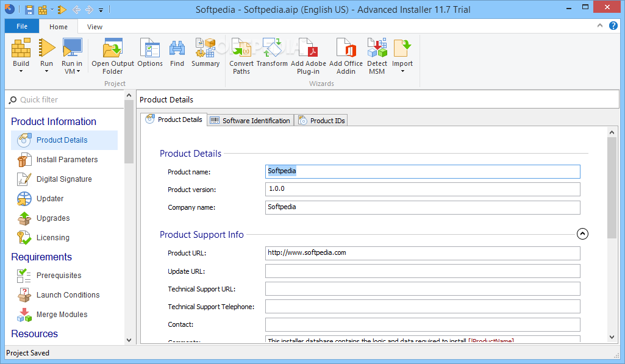Select the Product Details tab
The image size is (625, 364).
tap(174, 120)
